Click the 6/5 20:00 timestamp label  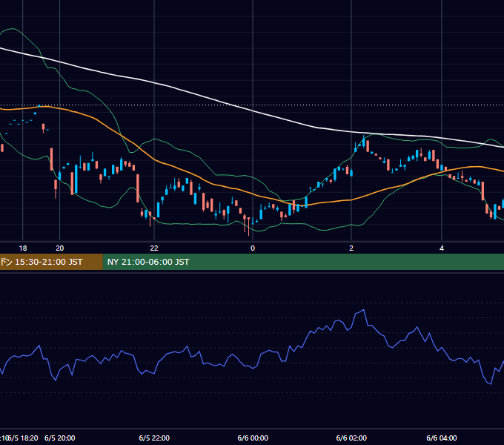[x=60, y=438]
